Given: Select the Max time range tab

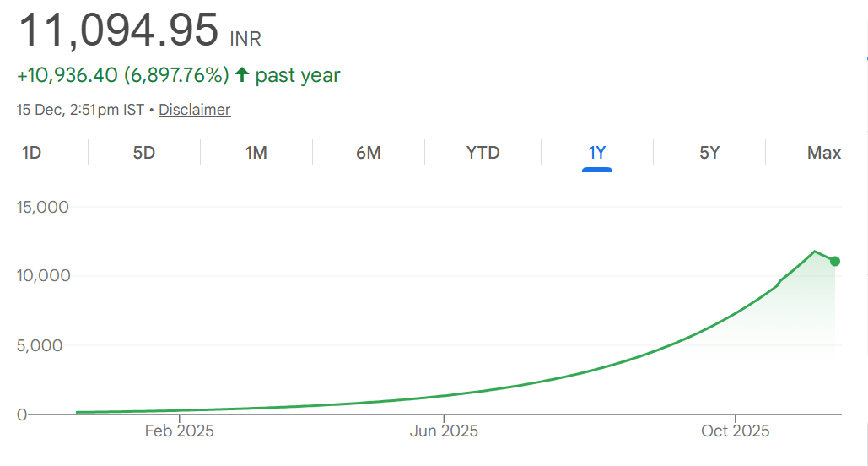Looking at the screenshot, I should [x=824, y=153].
